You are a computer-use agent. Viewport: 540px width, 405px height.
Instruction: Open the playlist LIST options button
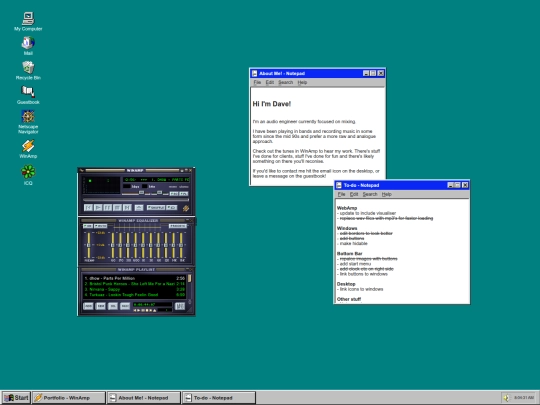pos(180,306)
